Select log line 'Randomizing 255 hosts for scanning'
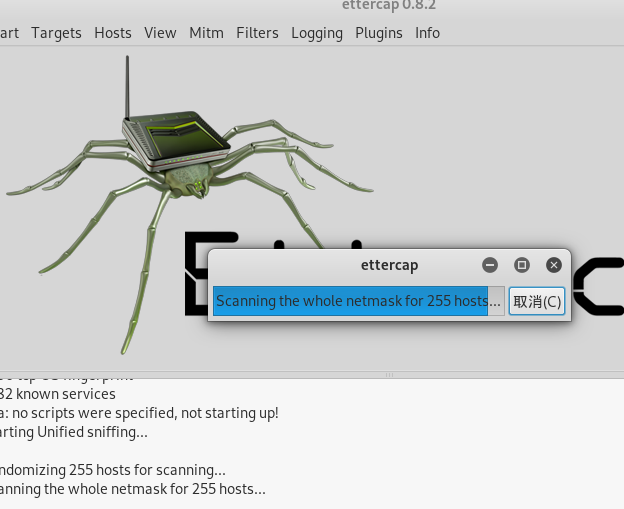 [113, 470]
